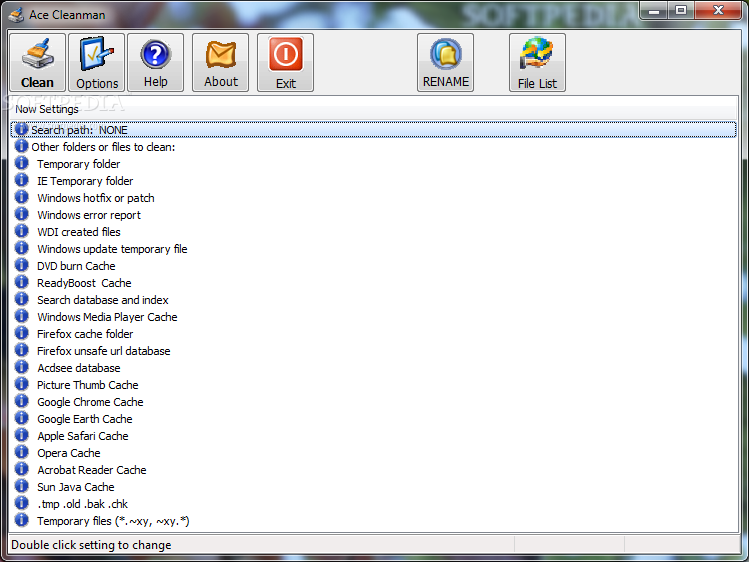Select 'Acdsee database' entry

click(x=79, y=368)
